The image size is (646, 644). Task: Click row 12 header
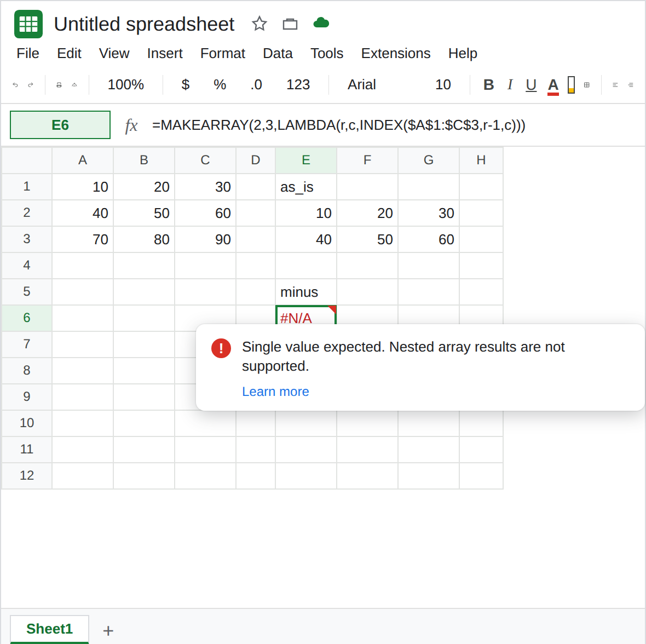tap(27, 475)
